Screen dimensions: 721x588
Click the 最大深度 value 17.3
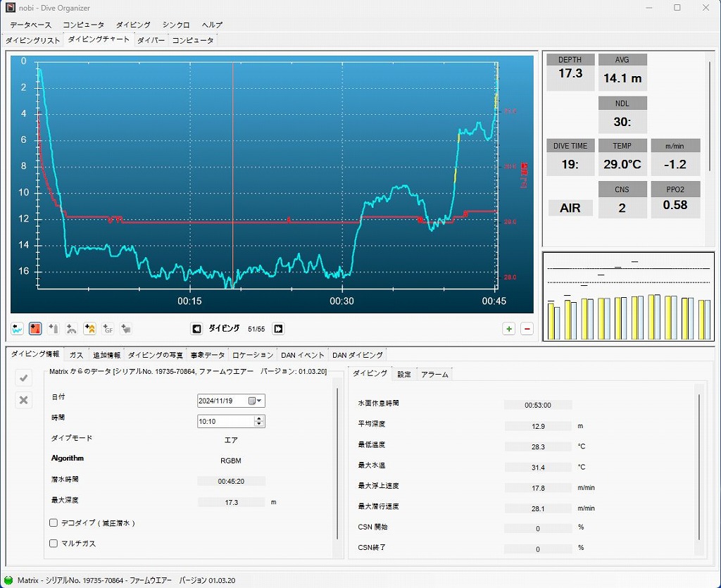click(231, 503)
